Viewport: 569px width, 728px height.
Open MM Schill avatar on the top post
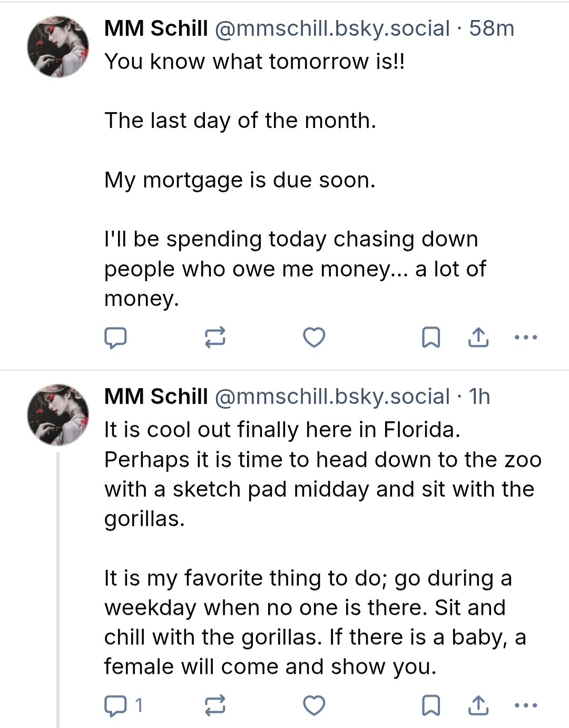(x=58, y=47)
